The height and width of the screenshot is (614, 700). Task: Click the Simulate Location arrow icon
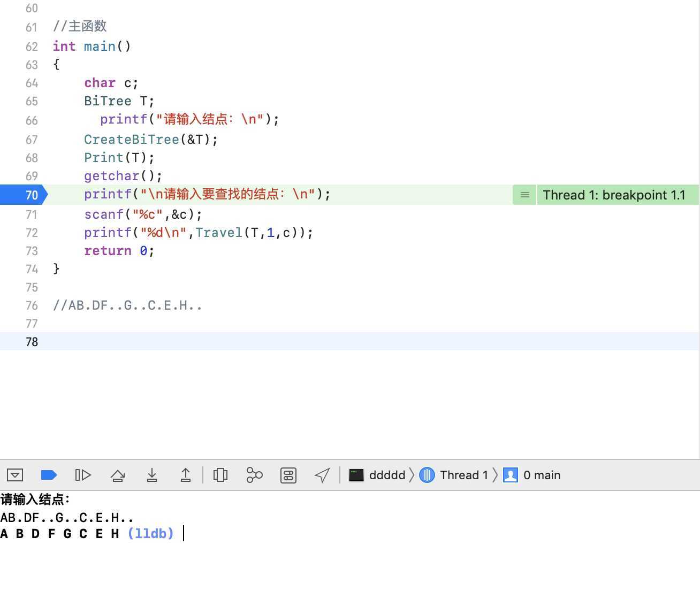pos(322,475)
